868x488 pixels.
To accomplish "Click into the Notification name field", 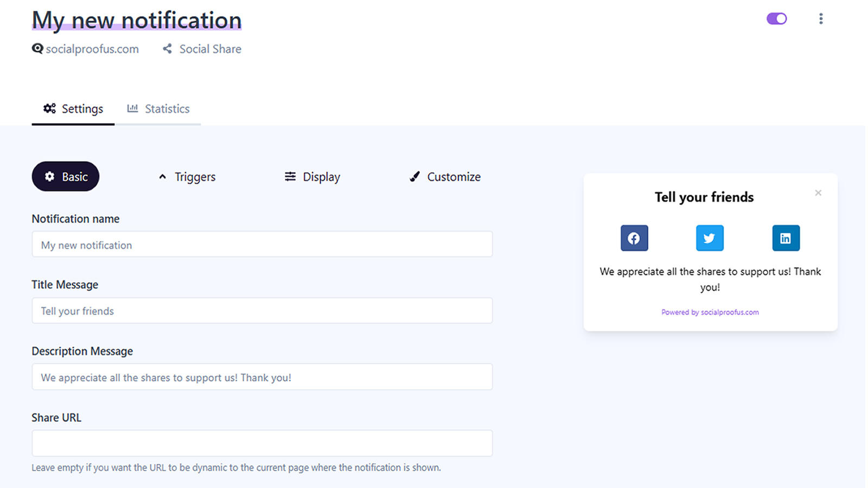I will pyautogui.click(x=262, y=245).
